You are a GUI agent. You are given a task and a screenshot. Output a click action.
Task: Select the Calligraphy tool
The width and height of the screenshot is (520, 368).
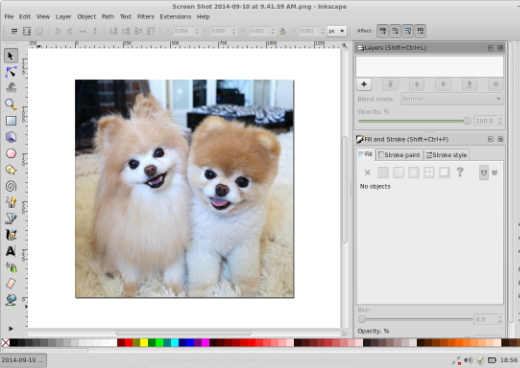11,235
